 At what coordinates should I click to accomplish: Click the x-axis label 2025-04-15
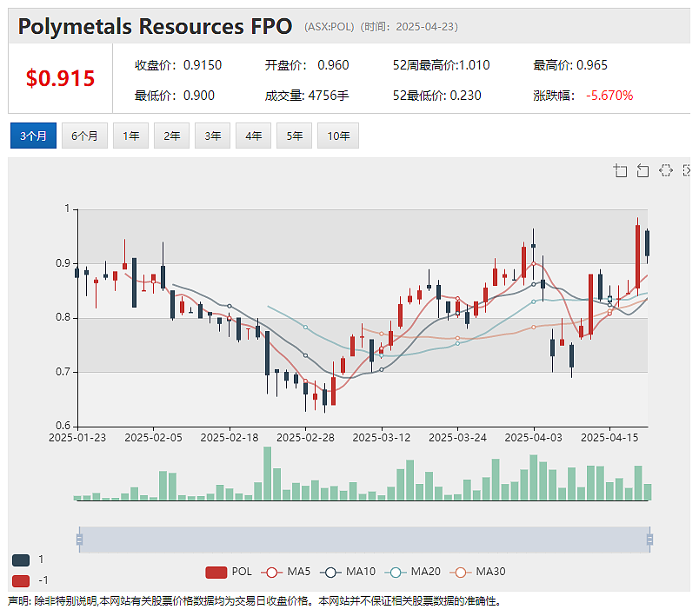click(x=609, y=438)
